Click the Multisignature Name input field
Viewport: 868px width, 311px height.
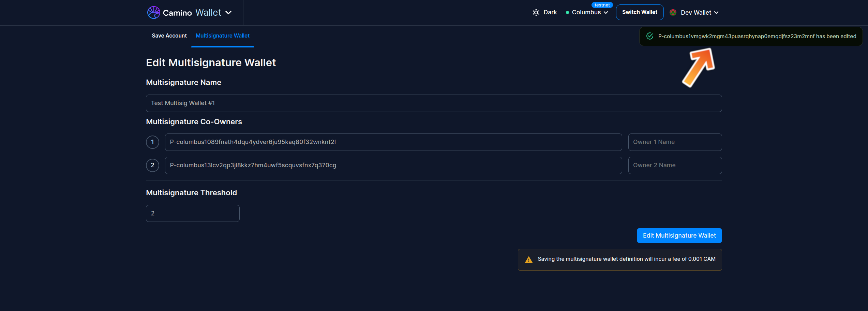(x=433, y=103)
